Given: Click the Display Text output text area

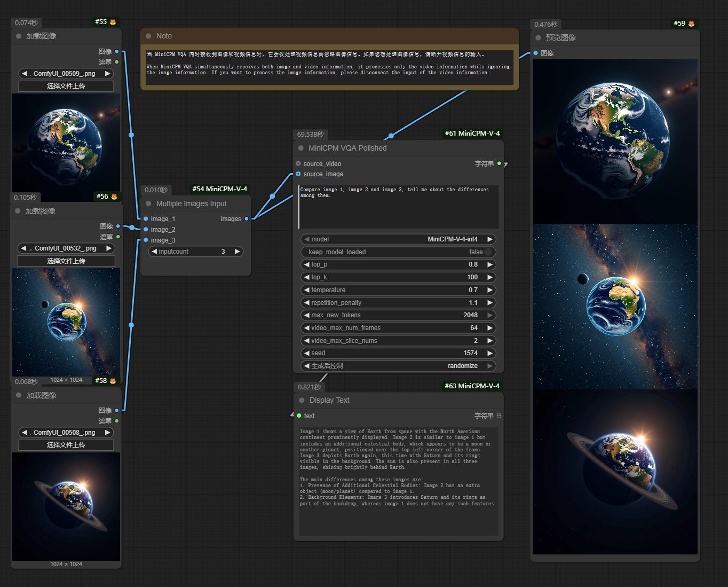Looking at the screenshot, I should tap(398, 481).
